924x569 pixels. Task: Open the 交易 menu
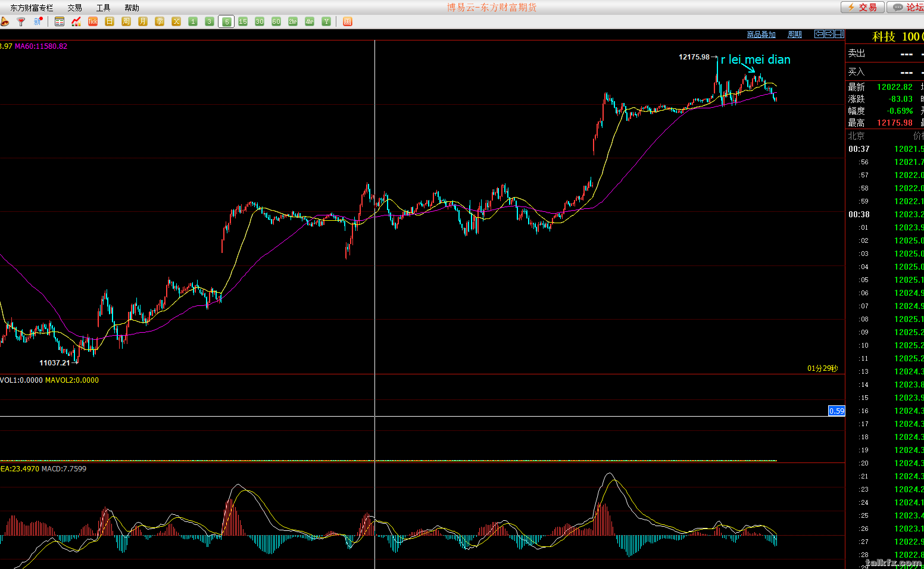(x=74, y=8)
